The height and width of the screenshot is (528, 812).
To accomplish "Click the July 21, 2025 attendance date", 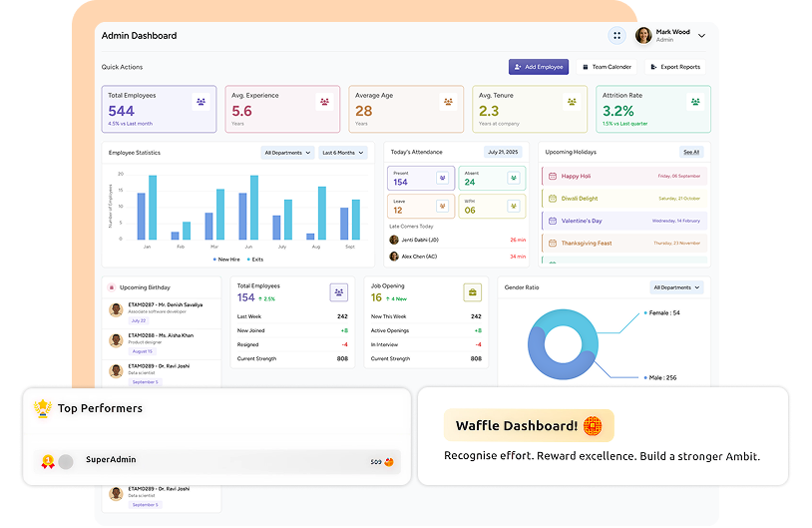I will point(503,152).
